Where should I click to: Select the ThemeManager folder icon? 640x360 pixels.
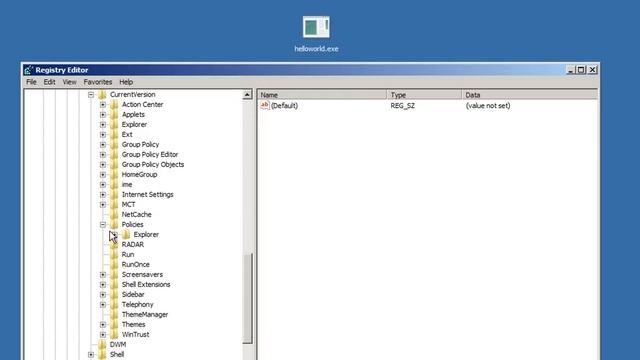(114, 315)
